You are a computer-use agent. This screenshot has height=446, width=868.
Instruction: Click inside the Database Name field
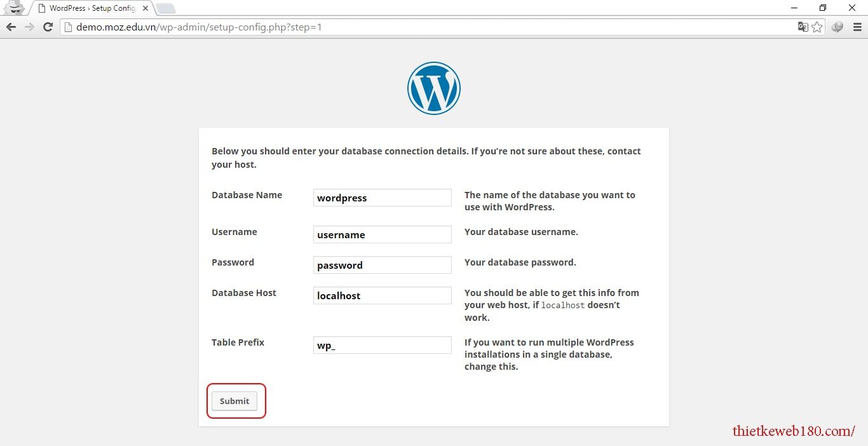[381, 198]
